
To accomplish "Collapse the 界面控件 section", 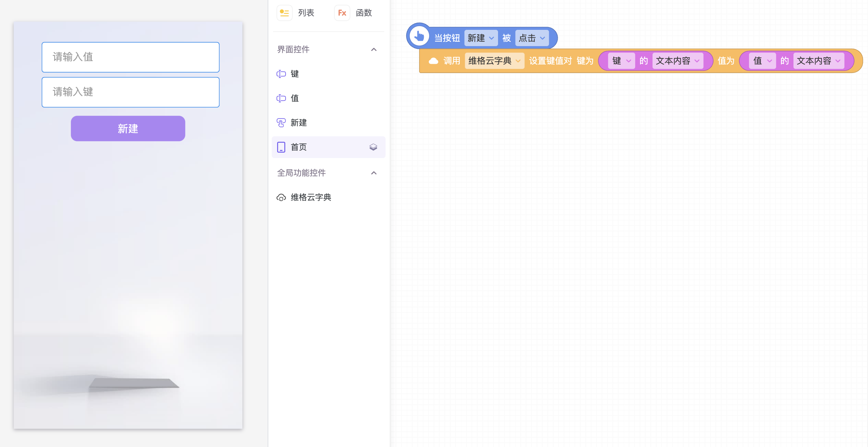I will [374, 50].
